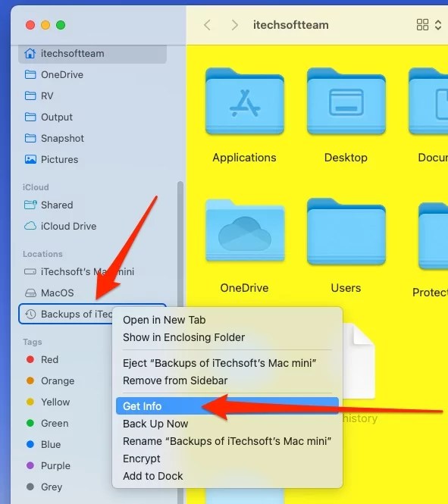The image size is (448, 504).
Task: Open the Desktop folder icon
Action: coord(346,101)
